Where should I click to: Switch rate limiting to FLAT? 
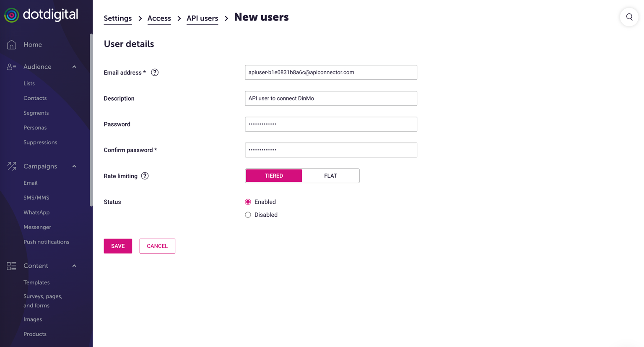330,176
